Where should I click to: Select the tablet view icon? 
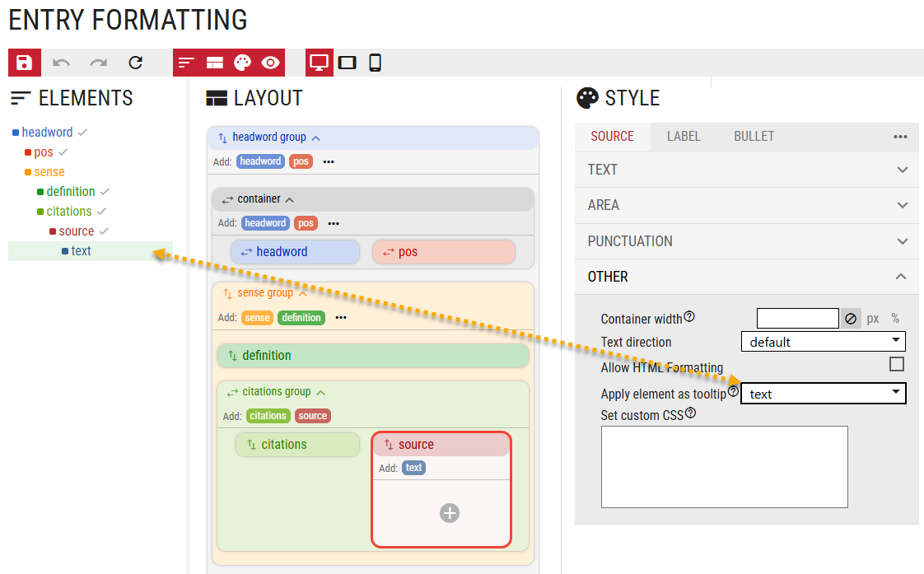coord(348,63)
